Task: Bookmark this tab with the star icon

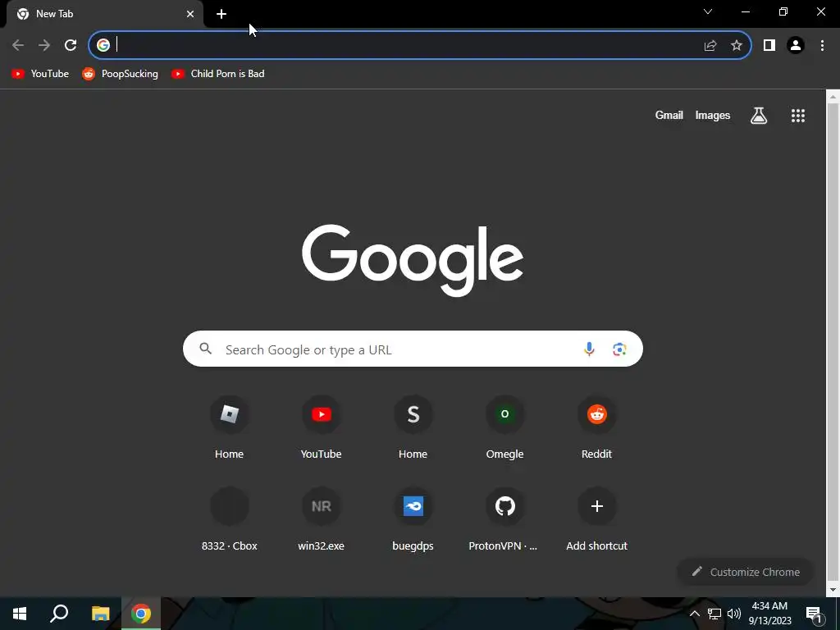Action: coord(737,46)
